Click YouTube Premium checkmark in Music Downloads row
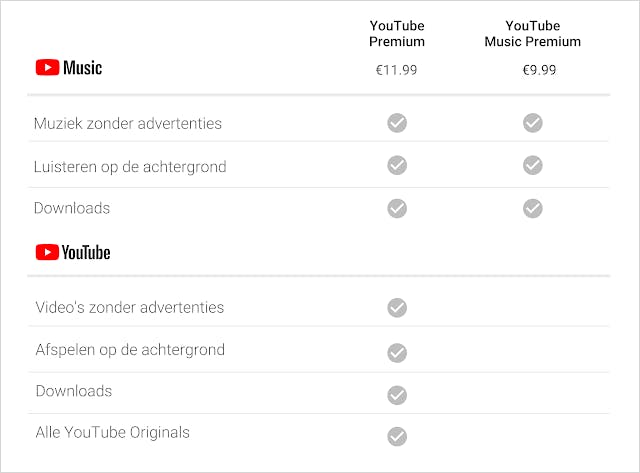 pyautogui.click(x=397, y=208)
